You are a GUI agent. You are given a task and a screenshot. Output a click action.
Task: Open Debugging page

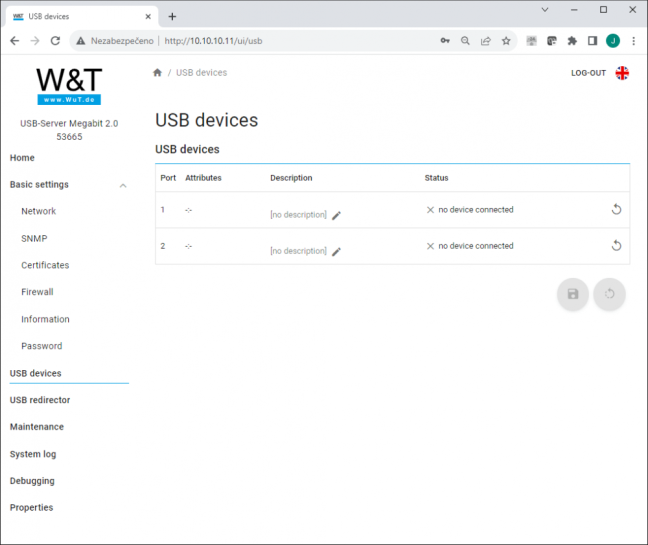coord(32,481)
